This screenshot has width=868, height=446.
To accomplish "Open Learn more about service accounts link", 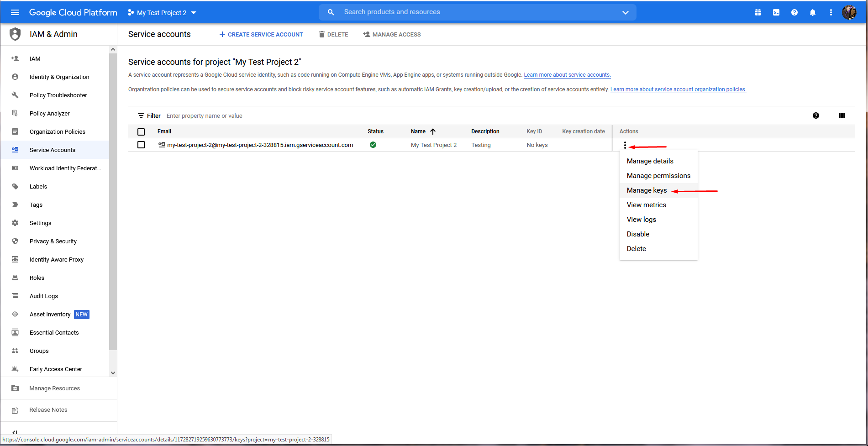I will click(567, 75).
